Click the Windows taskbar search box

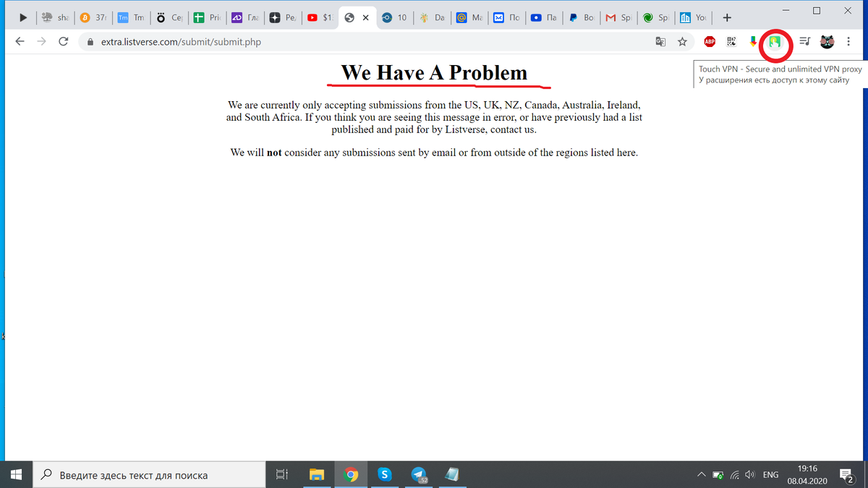[150, 475]
